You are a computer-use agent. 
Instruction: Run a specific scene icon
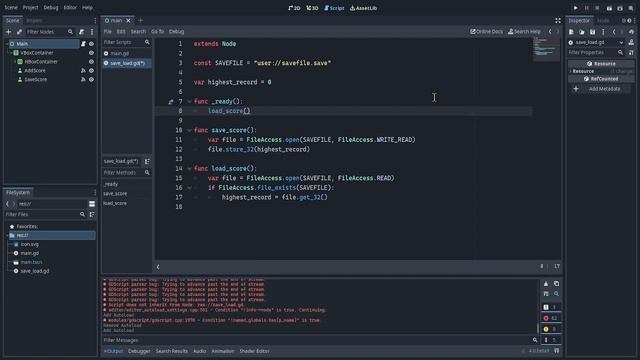(620, 8)
